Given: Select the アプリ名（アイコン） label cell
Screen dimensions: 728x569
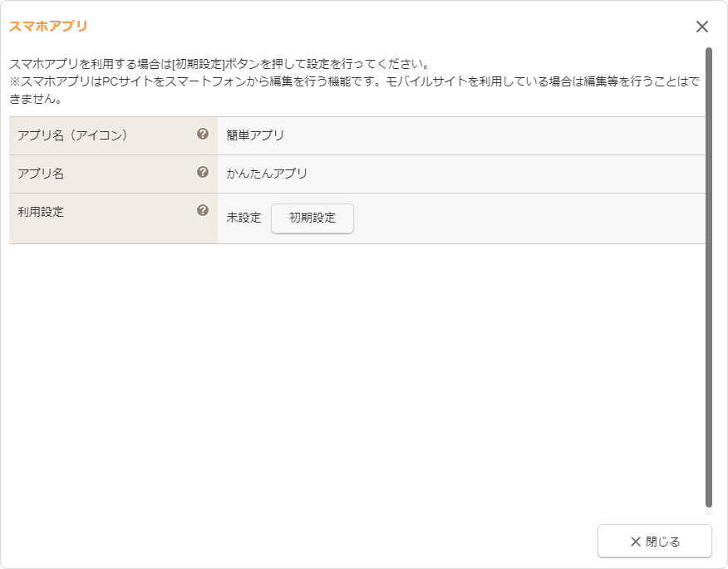Looking at the screenshot, I should click(113, 135).
